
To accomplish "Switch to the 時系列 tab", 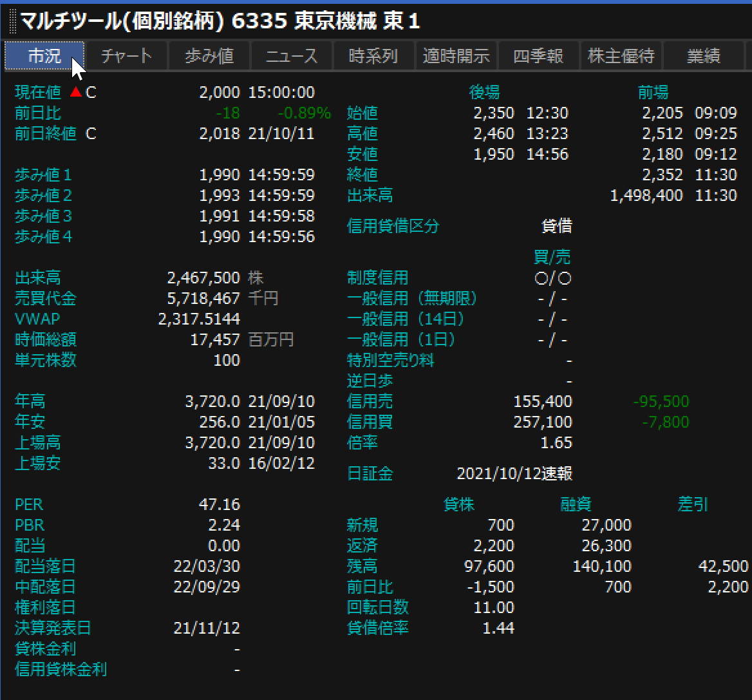I will (x=373, y=56).
